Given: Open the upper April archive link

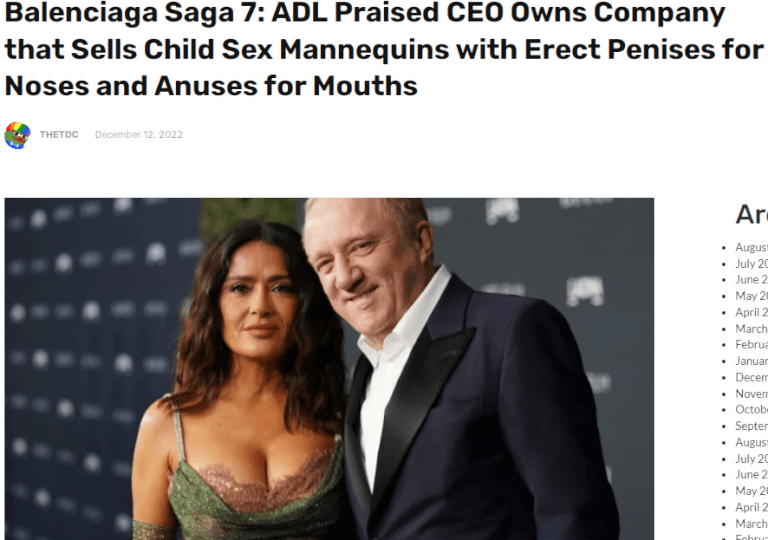Looking at the screenshot, I should (751, 312).
